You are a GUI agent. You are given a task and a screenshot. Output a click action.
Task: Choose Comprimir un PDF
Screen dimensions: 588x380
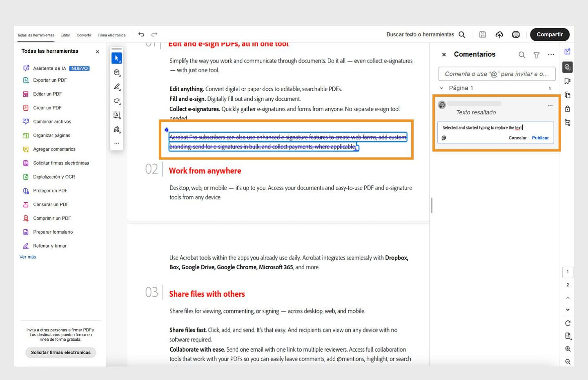click(x=47, y=219)
